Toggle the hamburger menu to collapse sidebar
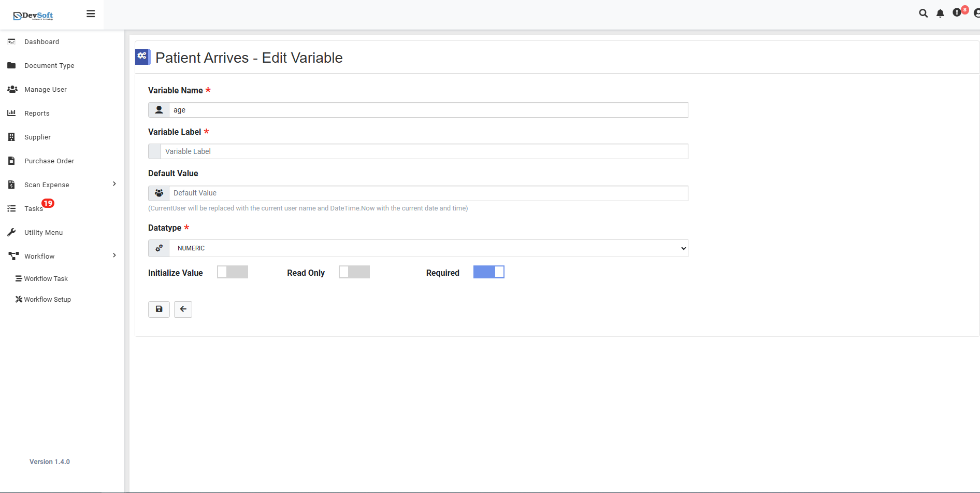The image size is (980, 493). (x=91, y=13)
